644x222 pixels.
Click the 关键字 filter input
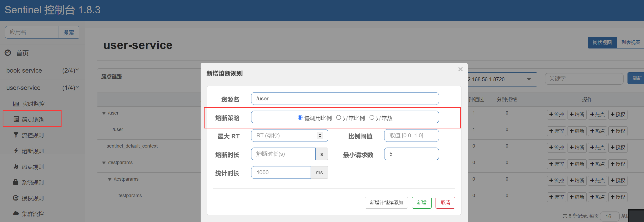click(x=584, y=79)
